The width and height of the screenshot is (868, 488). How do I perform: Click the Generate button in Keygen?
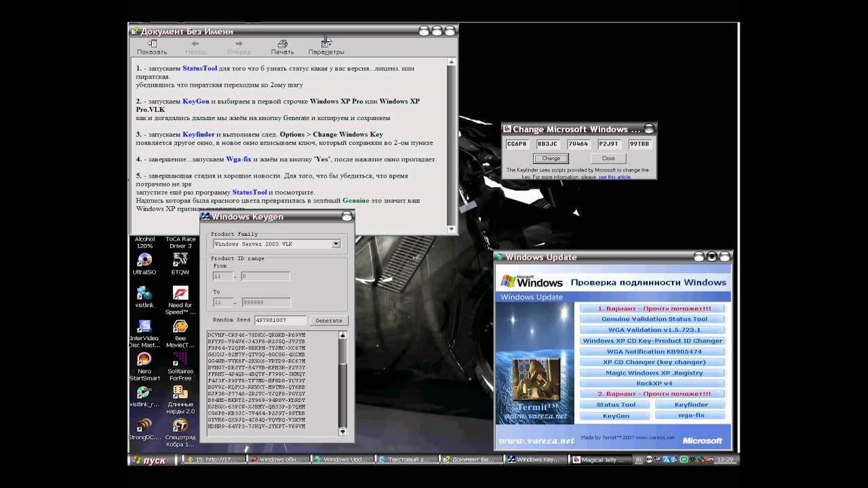pyautogui.click(x=329, y=321)
